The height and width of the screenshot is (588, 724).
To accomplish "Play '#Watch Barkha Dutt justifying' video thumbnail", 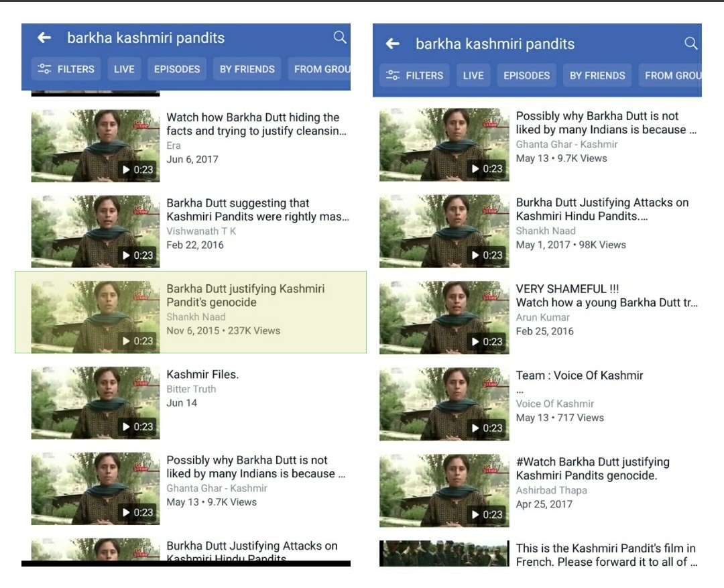I will (x=444, y=491).
